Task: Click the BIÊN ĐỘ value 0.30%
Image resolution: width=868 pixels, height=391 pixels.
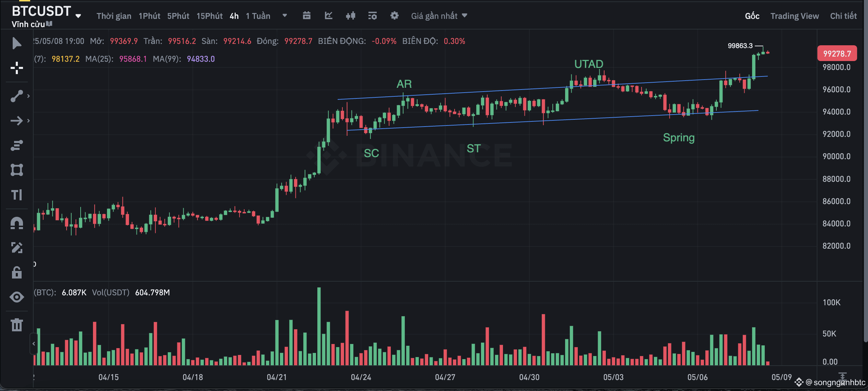Action: [x=455, y=41]
